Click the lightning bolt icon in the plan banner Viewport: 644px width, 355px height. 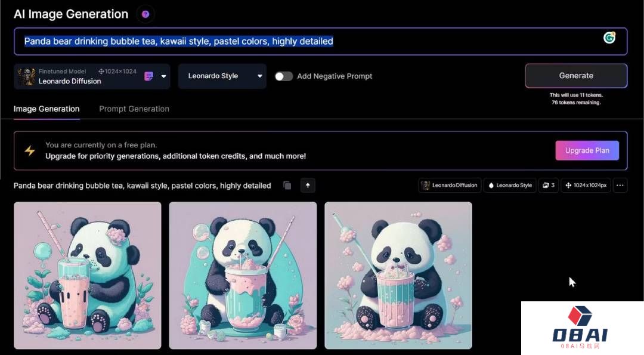[x=29, y=150]
